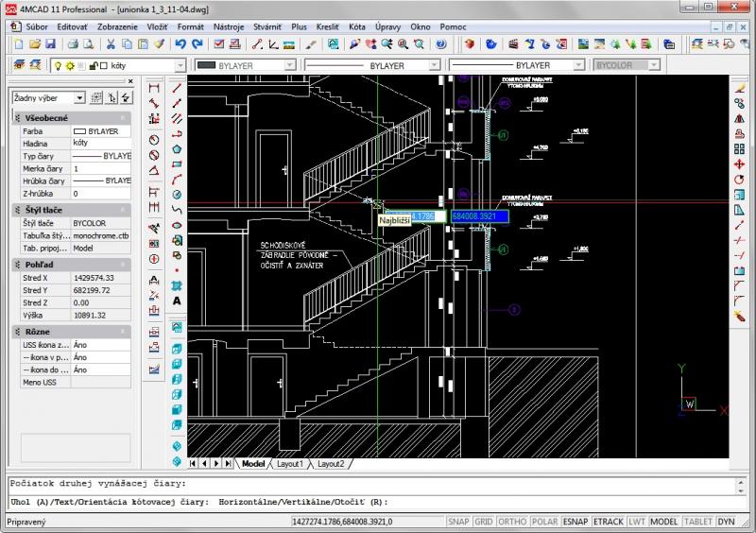Toggle ESNAP in status bar
This screenshot has height=533, width=756.
[575, 522]
